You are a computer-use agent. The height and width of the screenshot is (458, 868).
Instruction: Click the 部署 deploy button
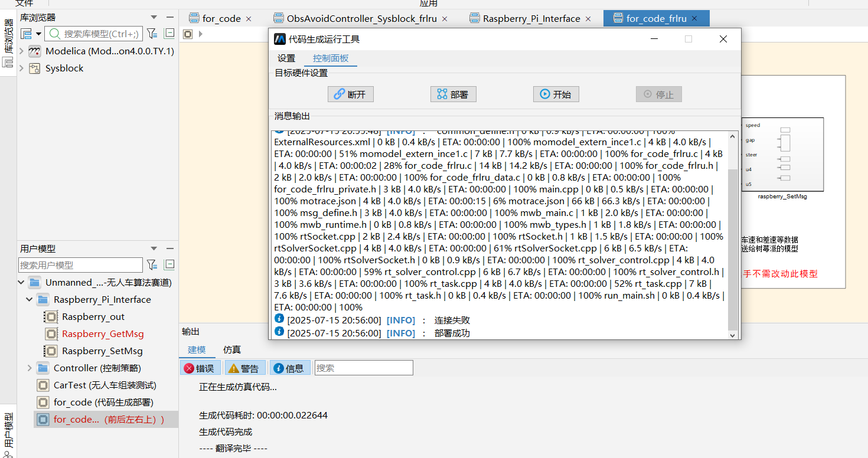coord(453,94)
